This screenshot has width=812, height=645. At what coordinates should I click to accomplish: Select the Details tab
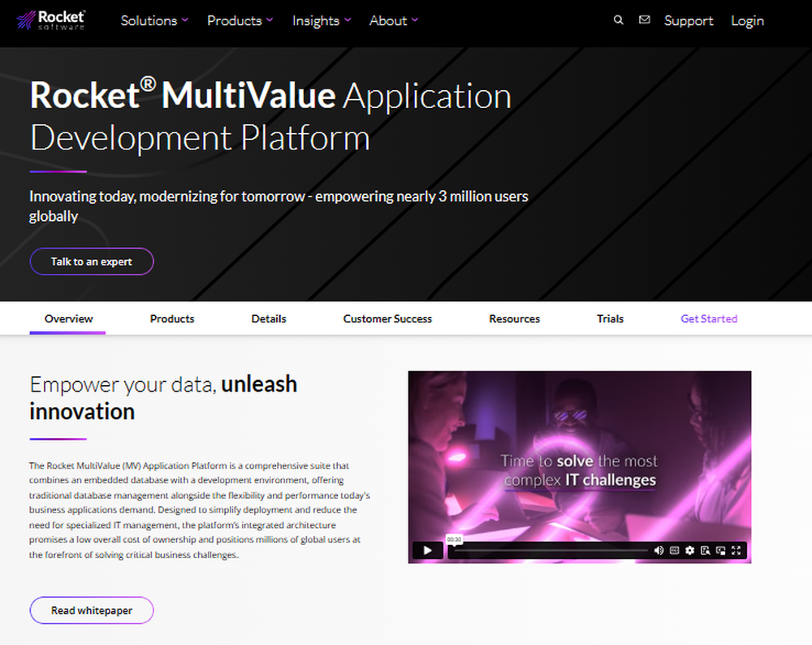[269, 318]
